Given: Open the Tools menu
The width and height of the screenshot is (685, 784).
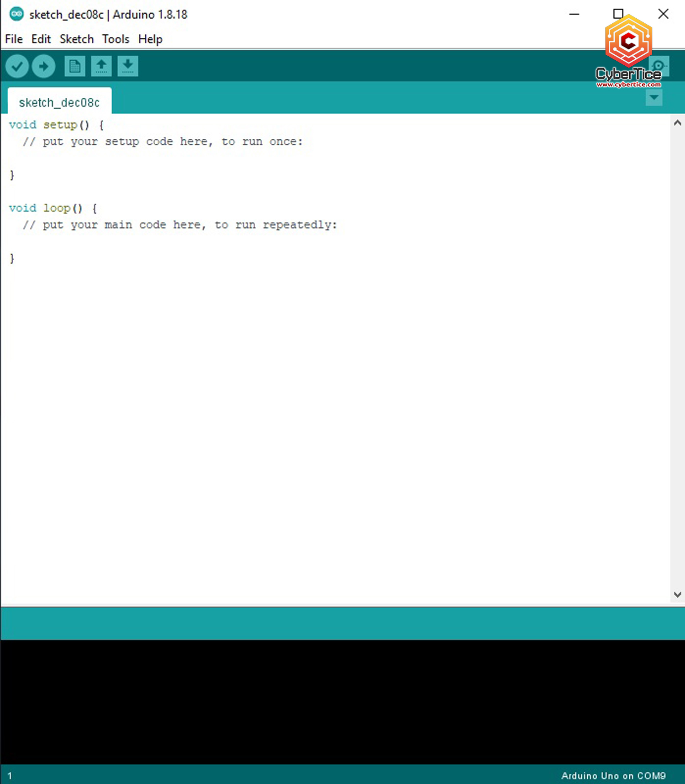Looking at the screenshot, I should tap(116, 39).
